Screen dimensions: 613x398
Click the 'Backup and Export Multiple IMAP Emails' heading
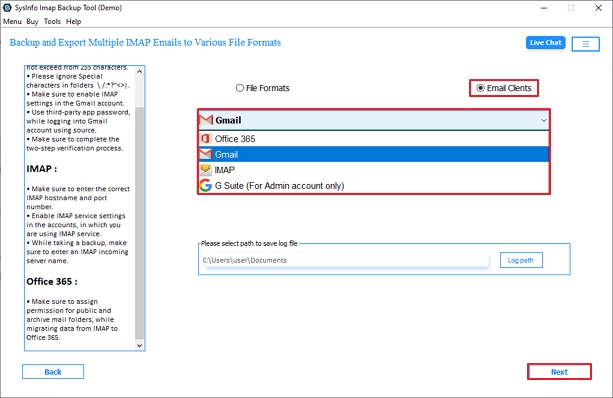tap(145, 42)
